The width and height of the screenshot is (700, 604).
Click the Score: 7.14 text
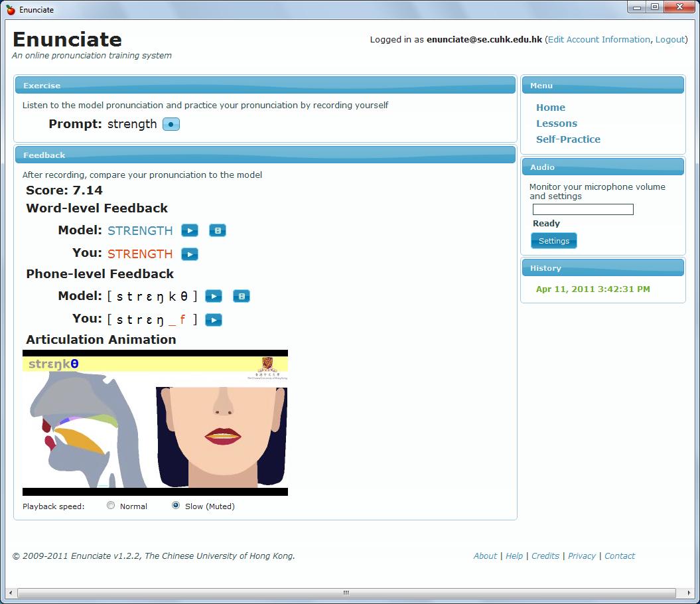pos(64,190)
